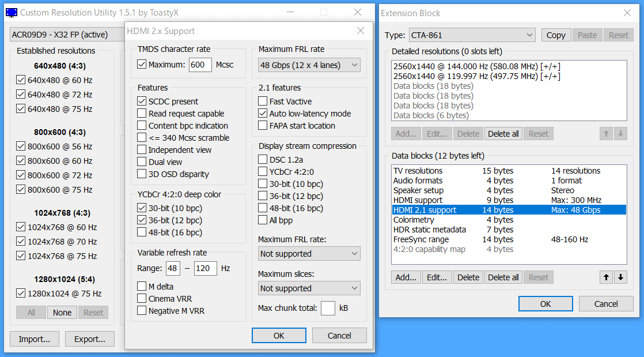Enable 3D OSD disparity

(142, 174)
